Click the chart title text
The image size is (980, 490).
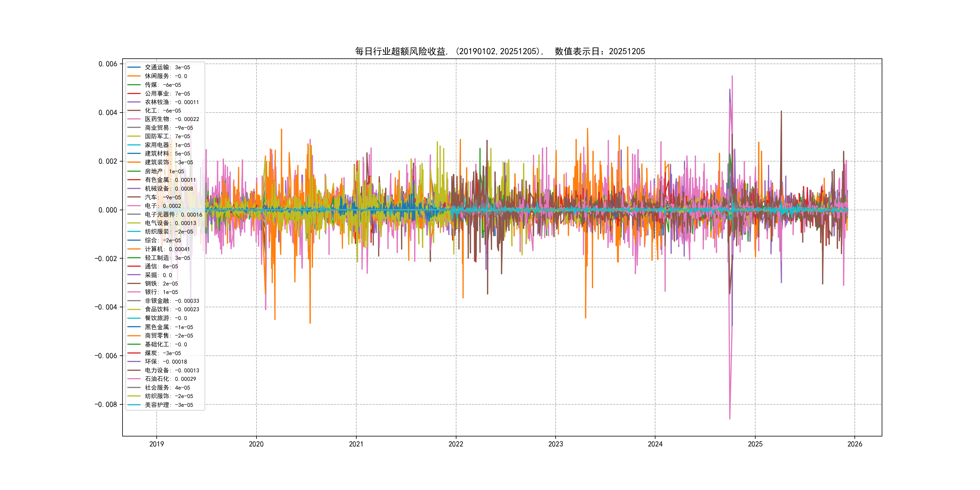(x=500, y=51)
